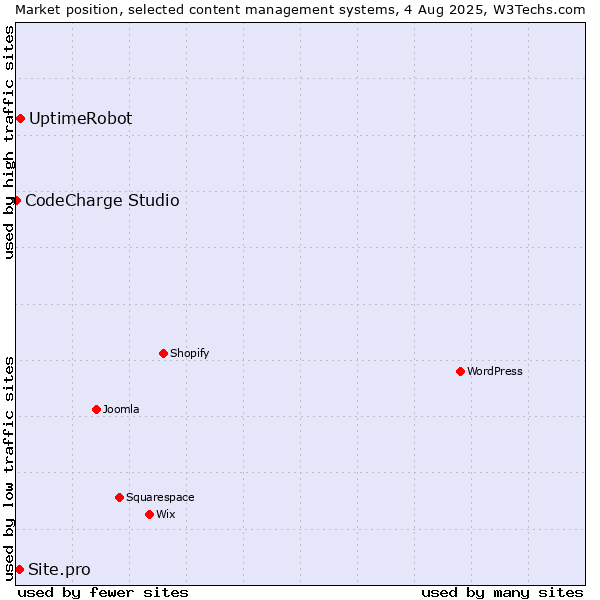The height and width of the screenshot is (600, 600).
Task: Click 'used by low traffic sites' axis label
Action: (x=8, y=469)
